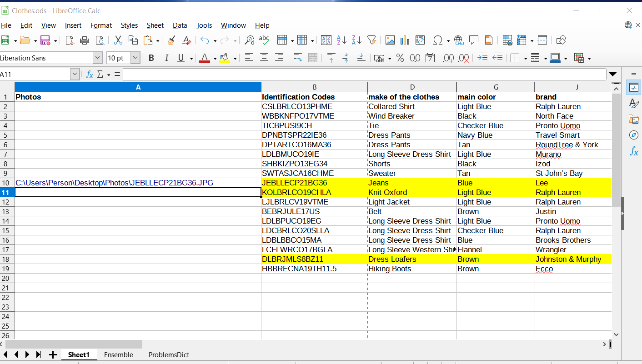
Task: Open Print Preview from toolbar
Action: (100, 40)
